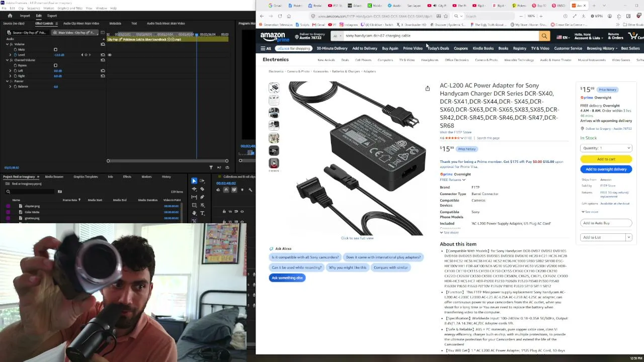Open the Markers menu in Premiere
644x362 pixels.
click(x=49, y=8)
